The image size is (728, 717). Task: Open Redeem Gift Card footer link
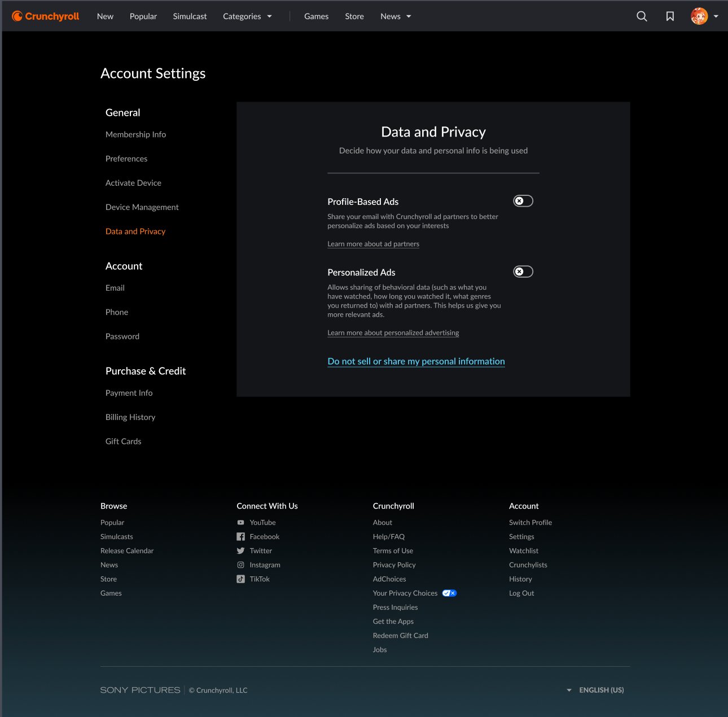[401, 636]
